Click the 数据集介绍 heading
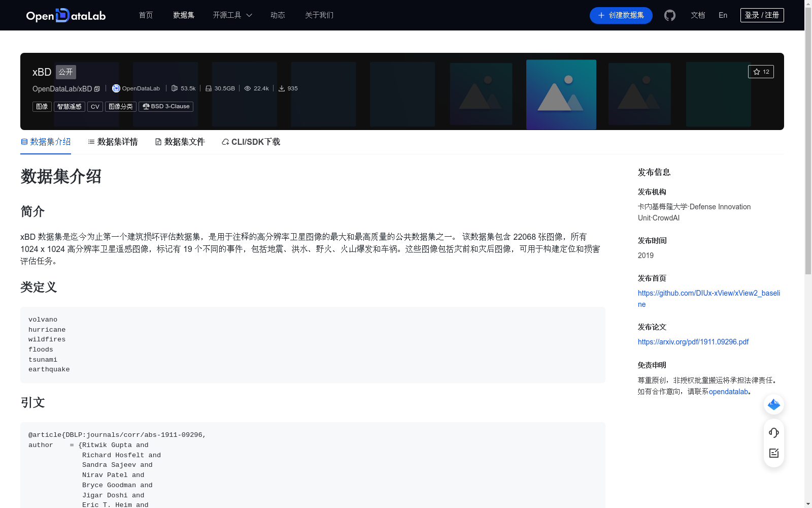 coord(61,177)
